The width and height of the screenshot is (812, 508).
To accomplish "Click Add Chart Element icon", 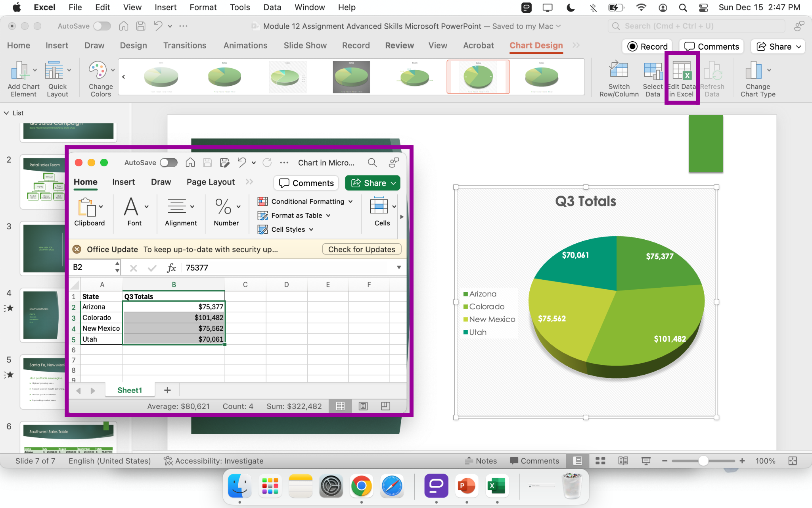I will (20, 71).
